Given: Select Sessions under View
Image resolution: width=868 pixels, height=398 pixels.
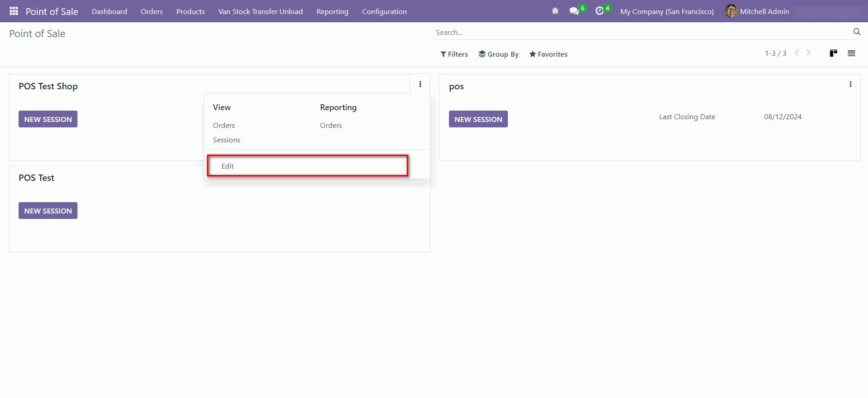Looking at the screenshot, I should (x=227, y=140).
